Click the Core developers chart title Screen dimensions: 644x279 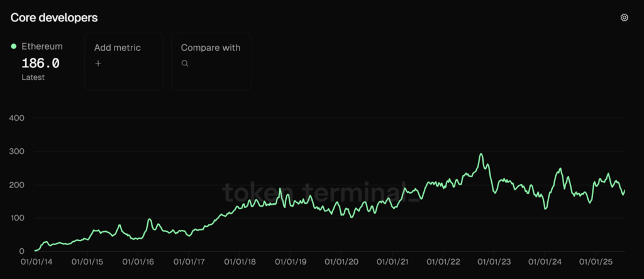pyautogui.click(x=54, y=18)
